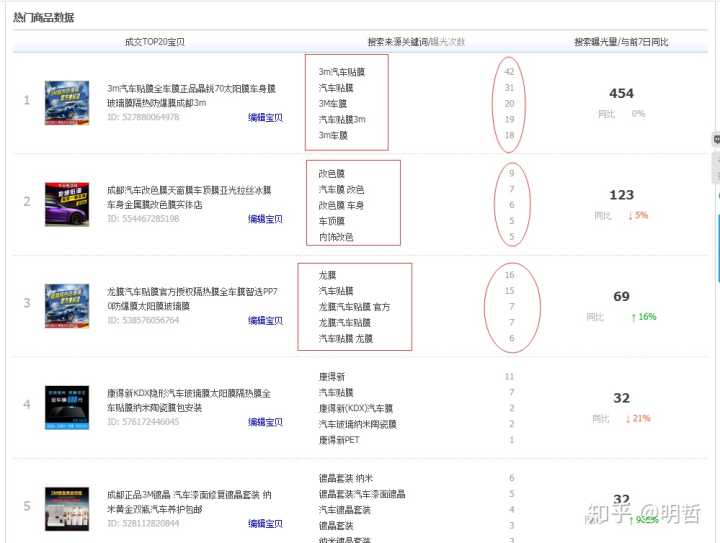Click the 热门商品数据 section title
Viewport: 720px width, 543px height.
pos(44,17)
